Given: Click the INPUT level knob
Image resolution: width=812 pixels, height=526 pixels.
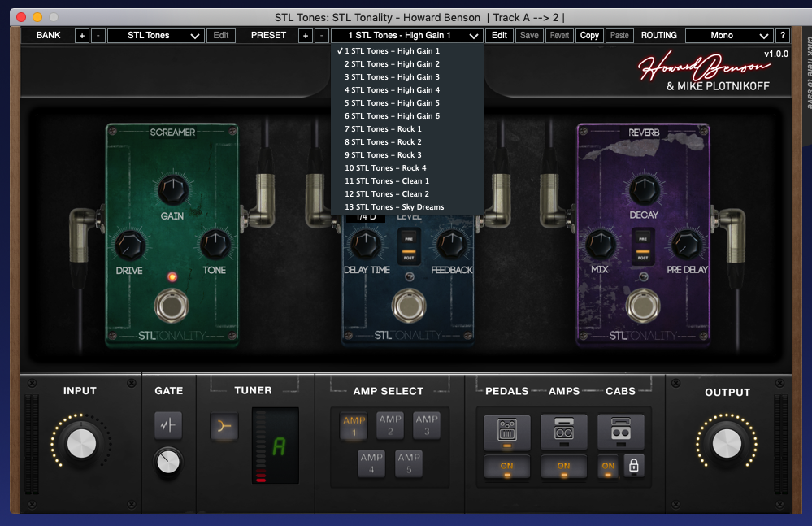Looking at the screenshot, I should [x=81, y=444].
